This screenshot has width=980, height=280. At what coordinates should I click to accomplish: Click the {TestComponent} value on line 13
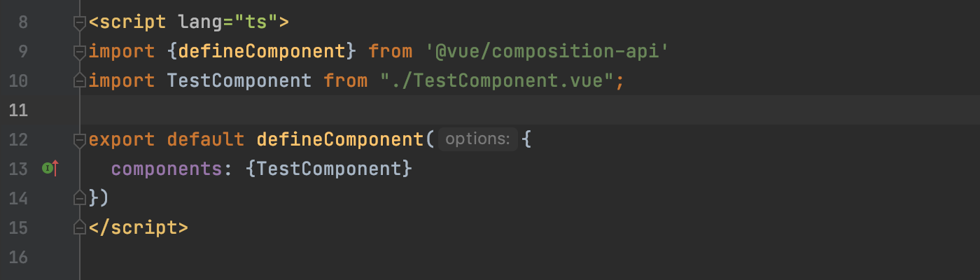tap(330, 169)
